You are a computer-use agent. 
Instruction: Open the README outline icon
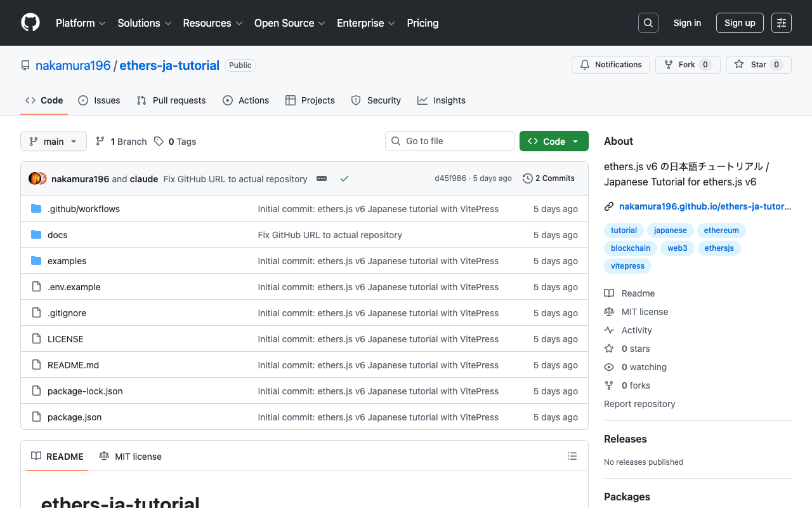[x=572, y=456]
